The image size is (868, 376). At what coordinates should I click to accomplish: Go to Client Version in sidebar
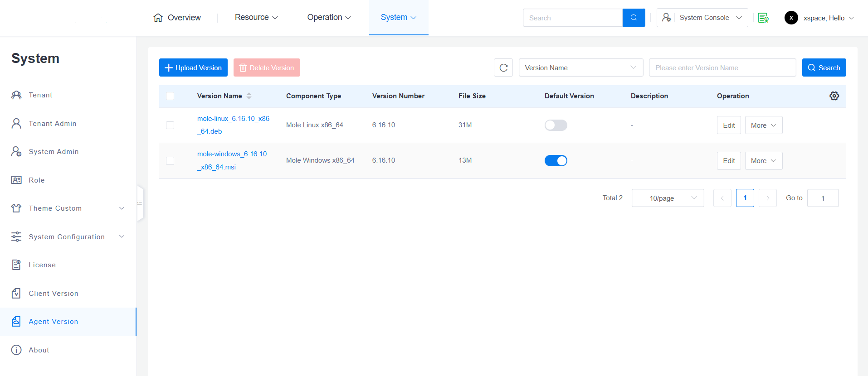click(54, 294)
